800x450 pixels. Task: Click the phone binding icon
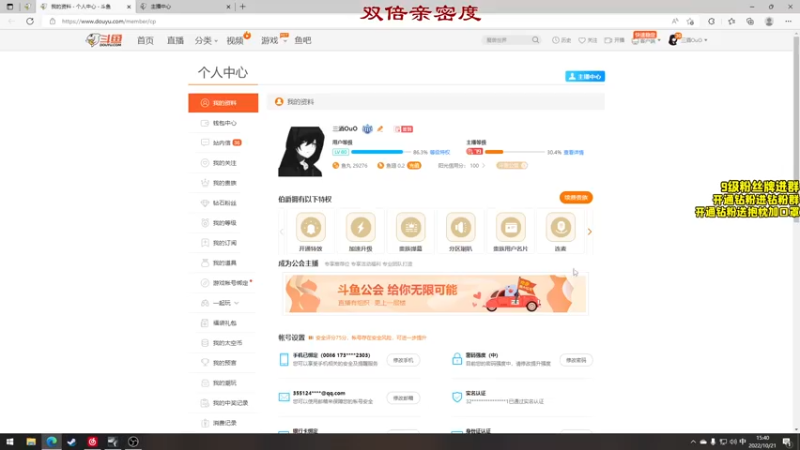coord(284,359)
